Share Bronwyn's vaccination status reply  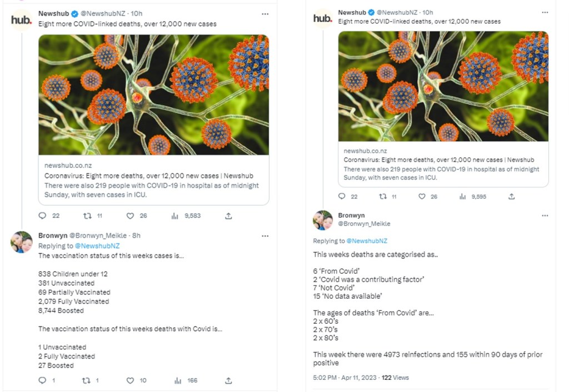[x=228, y=380]
